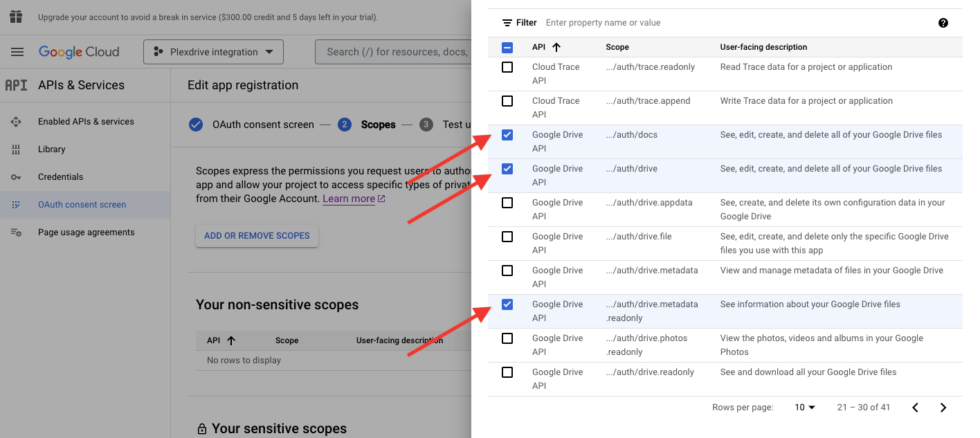Open help for the scopes filter

click(x=943, y=23)
